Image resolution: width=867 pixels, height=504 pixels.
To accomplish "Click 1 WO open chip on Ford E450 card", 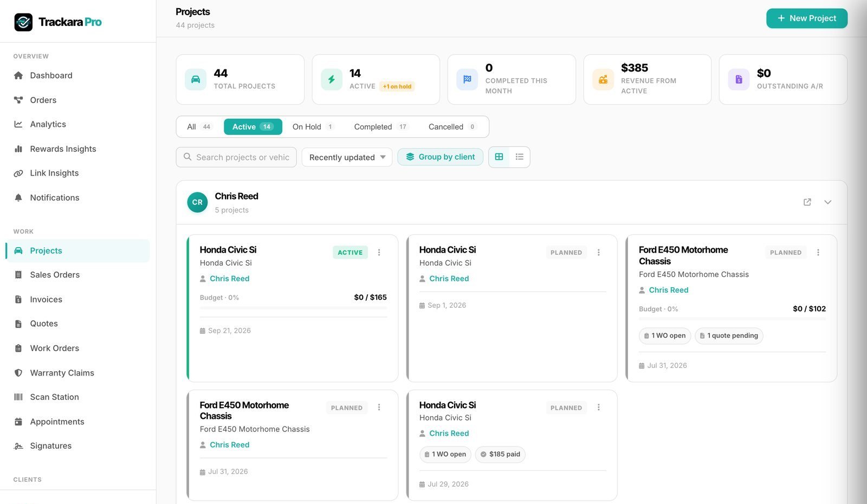I will coord(665,336).
